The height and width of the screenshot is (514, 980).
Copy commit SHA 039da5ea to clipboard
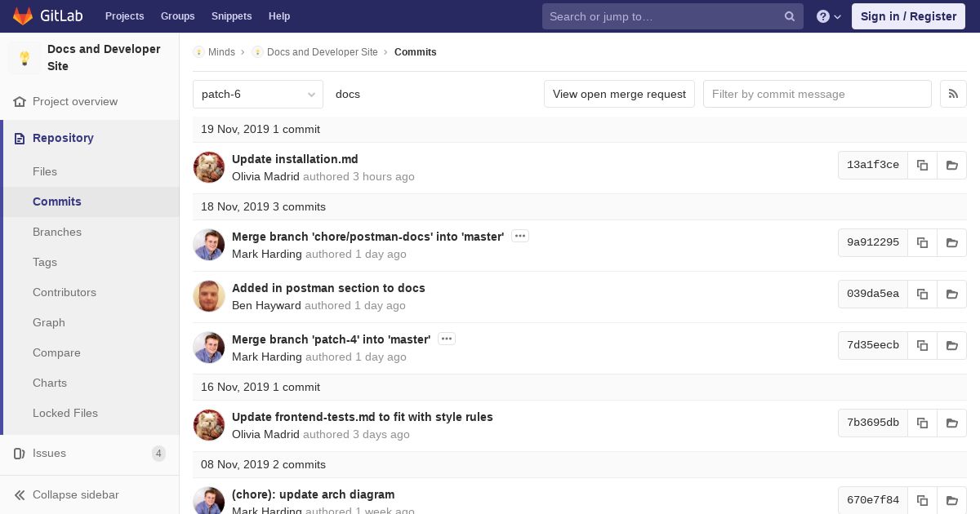tap(922, 294)
